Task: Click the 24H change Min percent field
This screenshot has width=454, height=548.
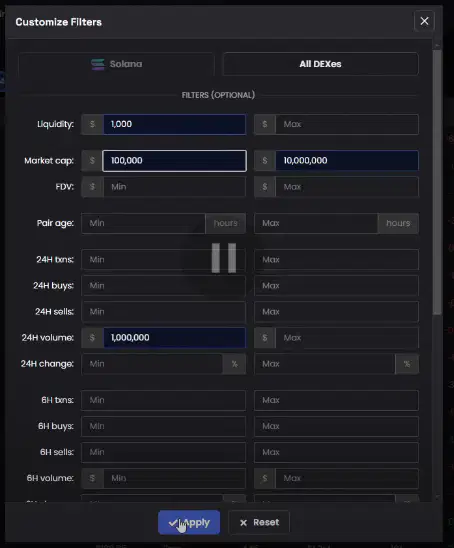Action: tap(152, 364)
